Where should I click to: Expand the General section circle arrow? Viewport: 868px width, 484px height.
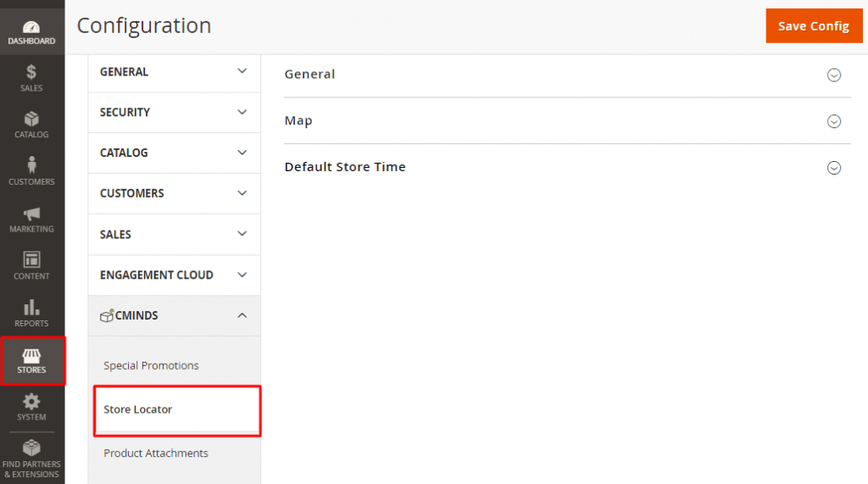[x=833, y=75]
